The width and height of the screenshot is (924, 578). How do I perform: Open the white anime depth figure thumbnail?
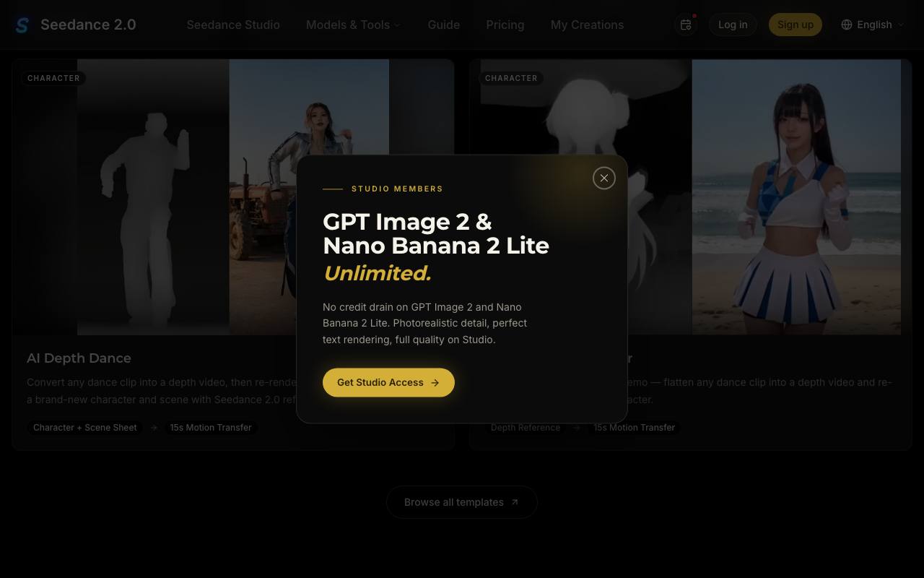point(586,197)
